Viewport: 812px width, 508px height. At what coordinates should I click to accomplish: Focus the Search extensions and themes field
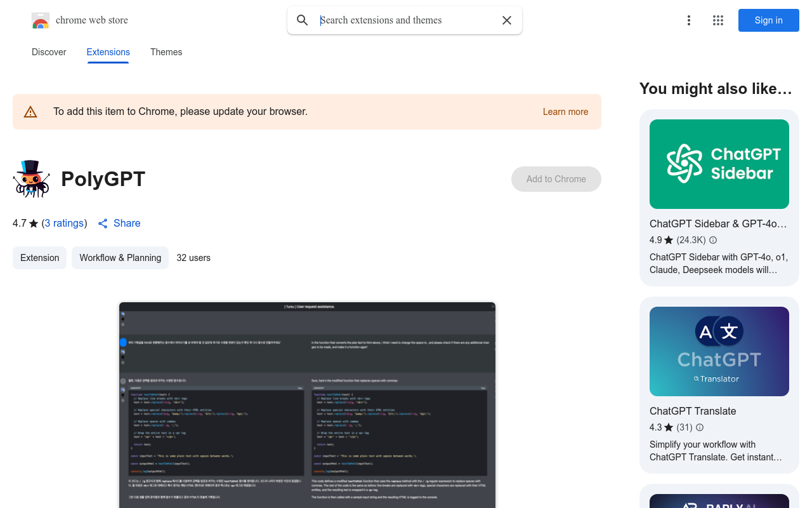tap(406, 20)
